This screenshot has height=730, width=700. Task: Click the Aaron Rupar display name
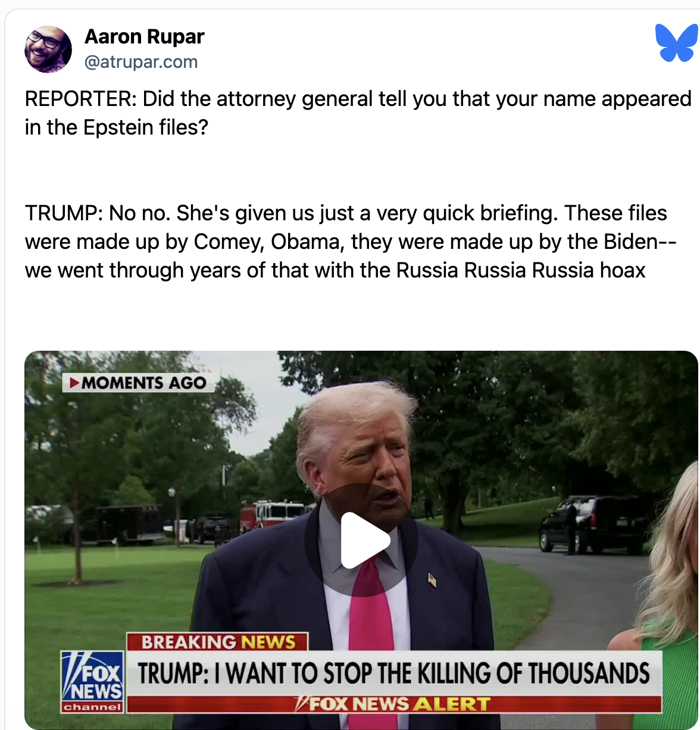pyautogui.click(x=144, y=37)
